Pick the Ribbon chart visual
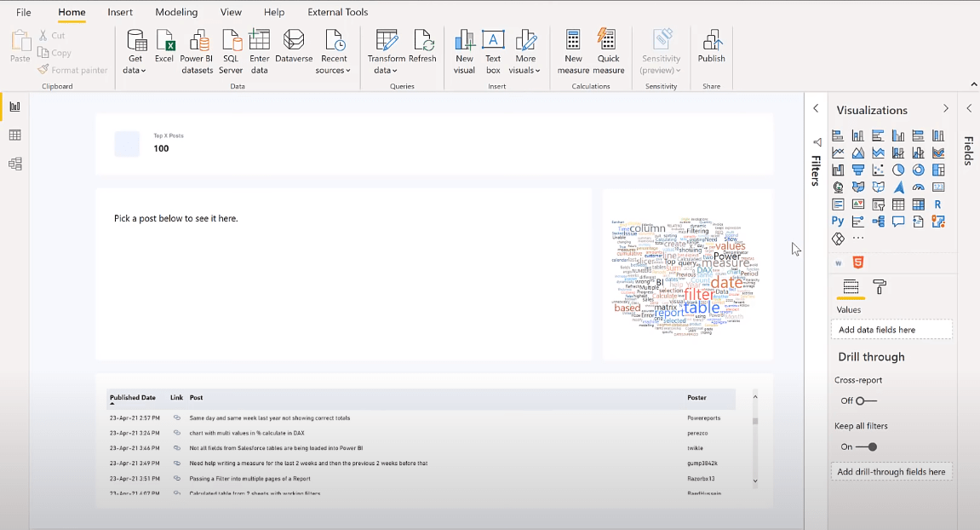This screenshot has height=530, width=980. pos(938,153)
